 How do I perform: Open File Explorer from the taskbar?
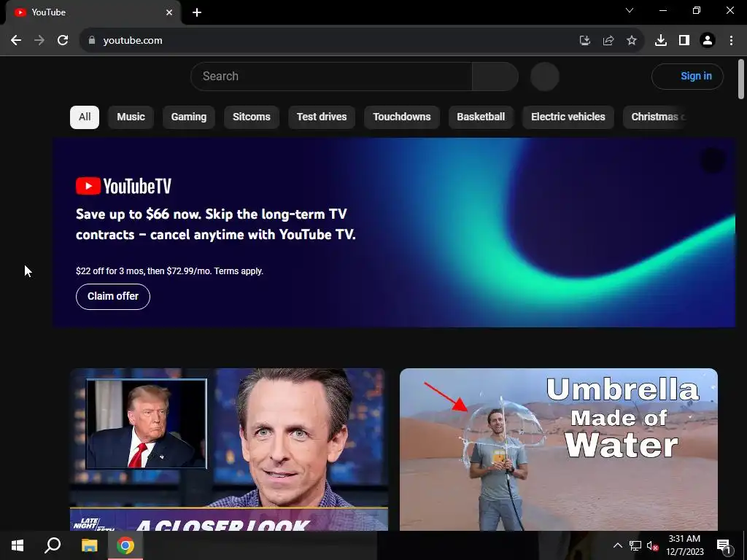click(89, 545)
